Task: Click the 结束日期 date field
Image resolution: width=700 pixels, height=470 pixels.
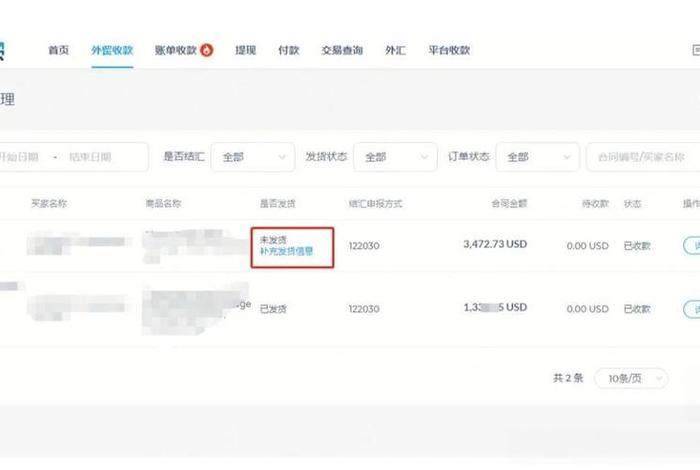Action: pyautogui.click(x=90, y=157)
